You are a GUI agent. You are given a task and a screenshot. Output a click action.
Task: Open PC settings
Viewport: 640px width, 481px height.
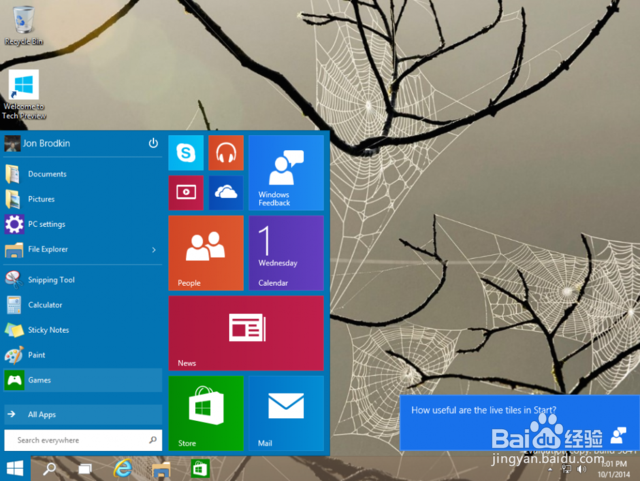(x=83, y=224)
